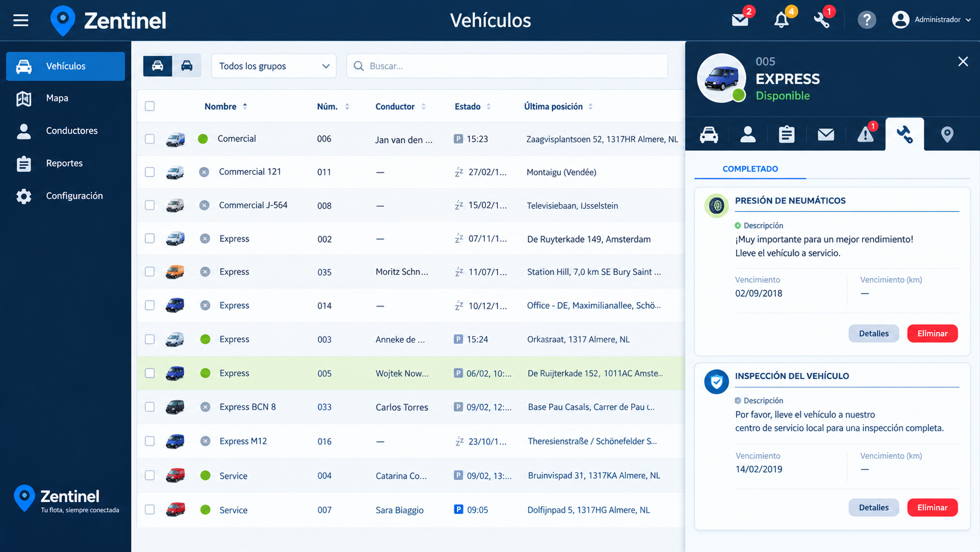This screenshot has width=980, height=552.
Task: Open the driver tab in detail panel
Action: (x=747, y=134)
